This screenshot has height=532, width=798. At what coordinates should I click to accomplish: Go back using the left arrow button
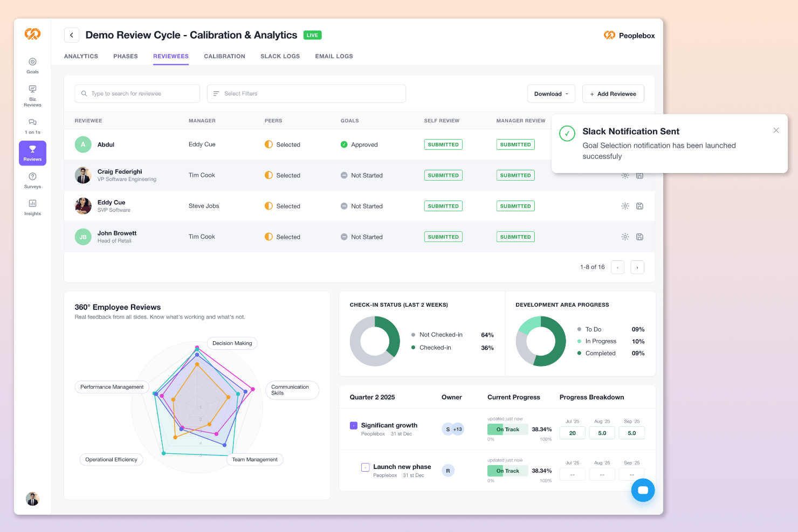(x=72, y=35)
